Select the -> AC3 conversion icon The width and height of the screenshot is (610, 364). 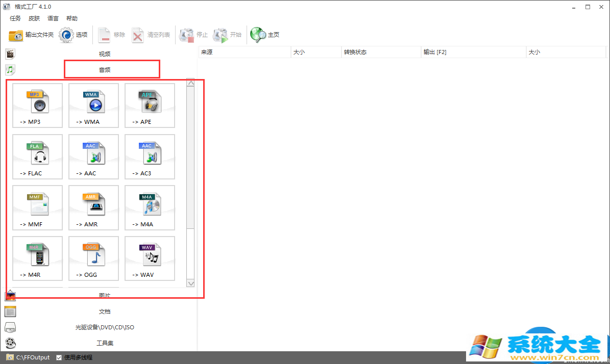(150, 157)
